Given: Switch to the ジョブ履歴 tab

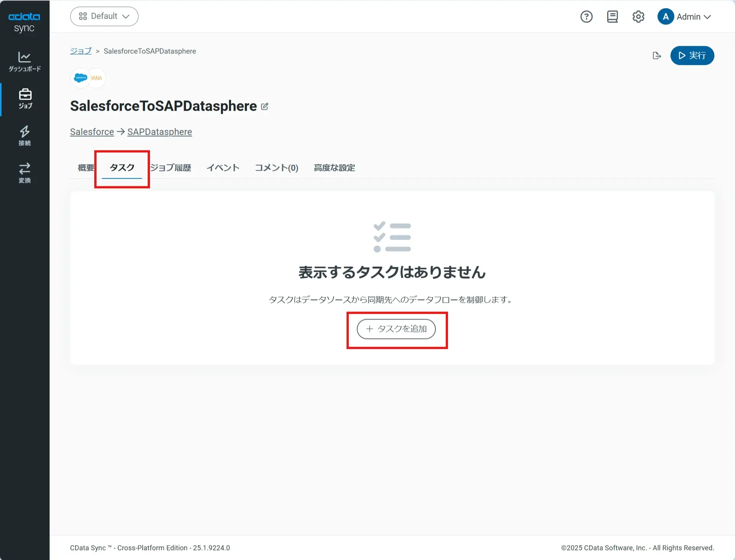Looking at the screenshot, I should (171, 168).
